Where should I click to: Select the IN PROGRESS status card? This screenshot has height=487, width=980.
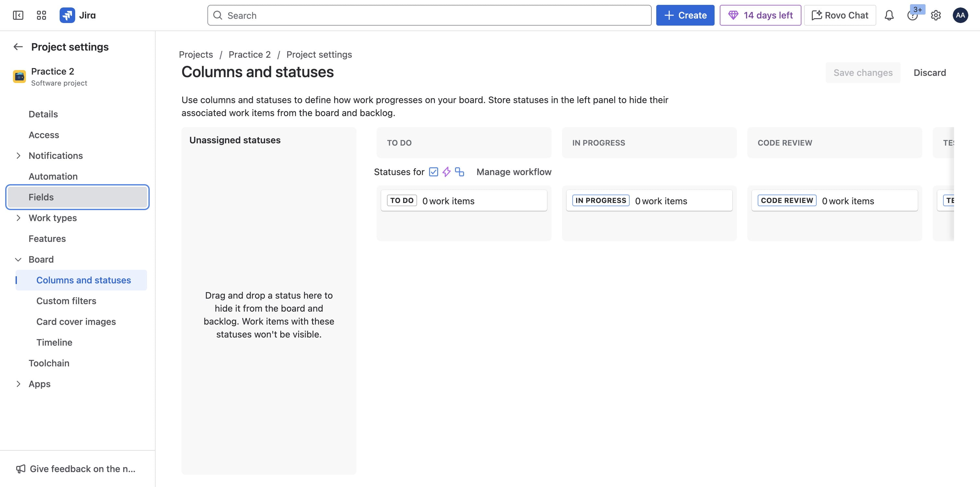[649, 201]
